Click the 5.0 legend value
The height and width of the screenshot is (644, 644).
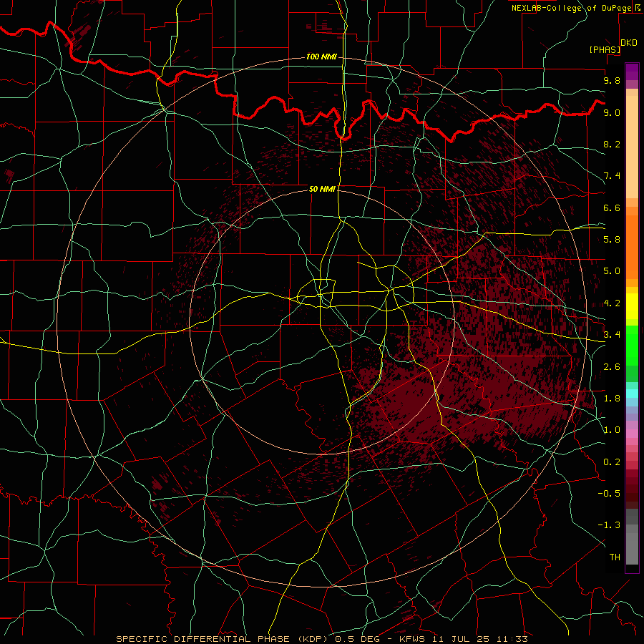612,271
